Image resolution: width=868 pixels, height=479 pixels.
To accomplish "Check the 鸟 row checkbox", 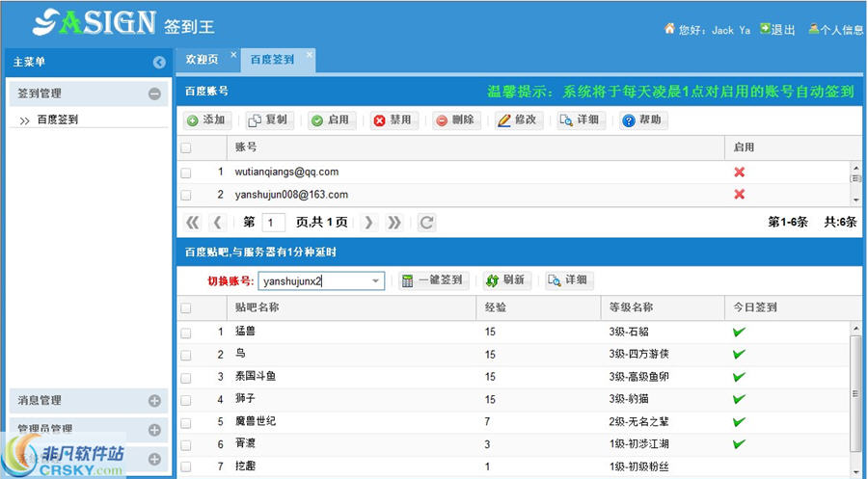I will 186,355.
